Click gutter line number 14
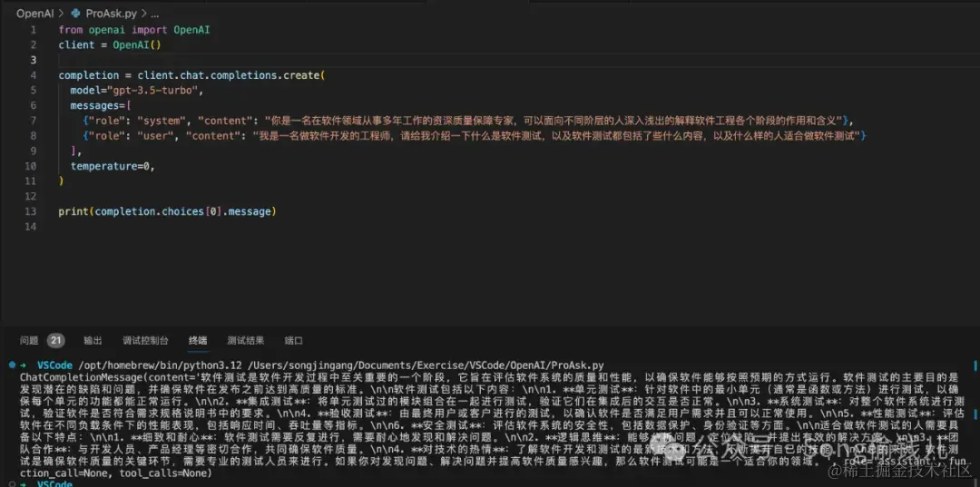The height and width of the screenshot is (487, 980). coord(31,227)
